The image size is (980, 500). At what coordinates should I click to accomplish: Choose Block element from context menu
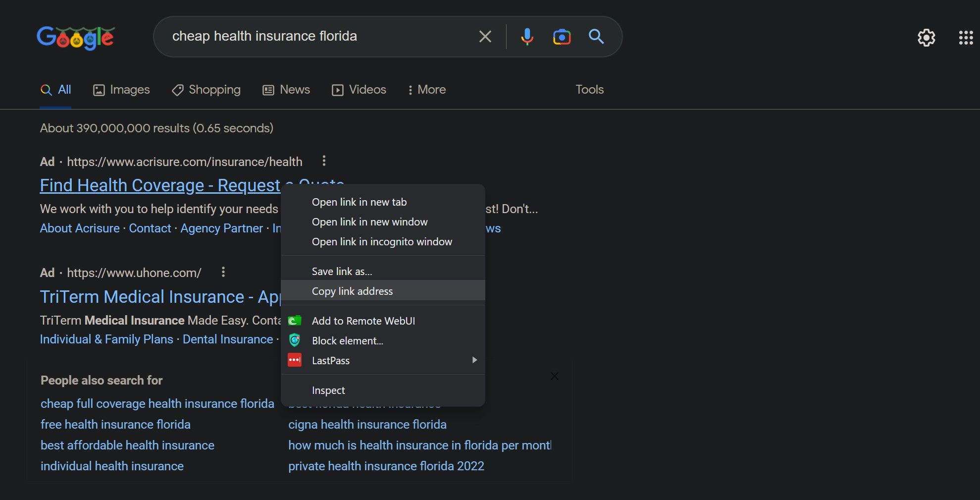point(347,341)
